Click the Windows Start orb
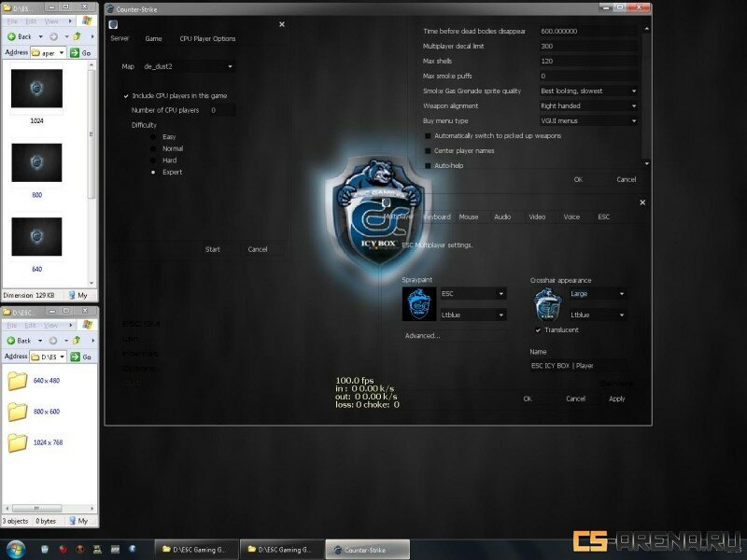The width and height of the screenshot is (747, 560). tap(16, 549)
